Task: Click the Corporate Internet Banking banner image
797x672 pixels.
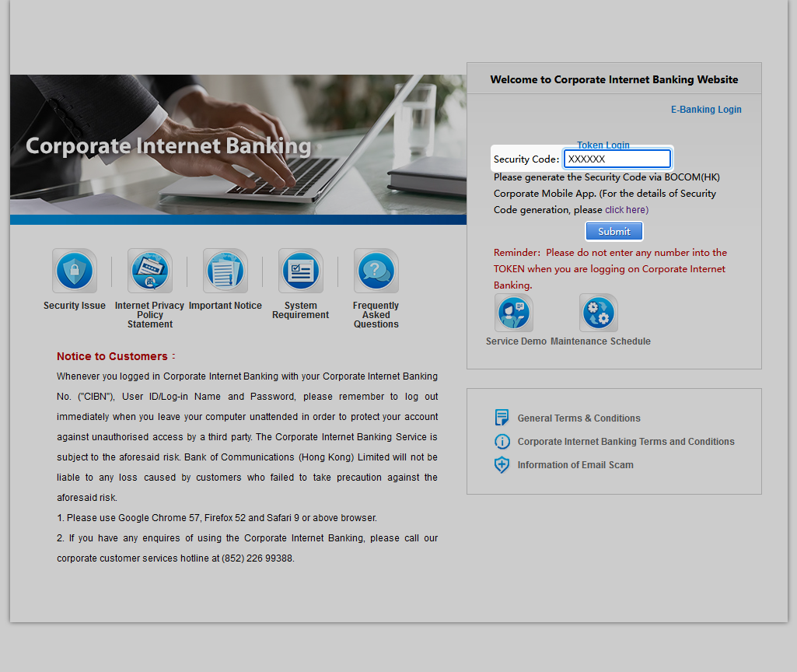Action: pyautogui.click(x=238, y=145)
